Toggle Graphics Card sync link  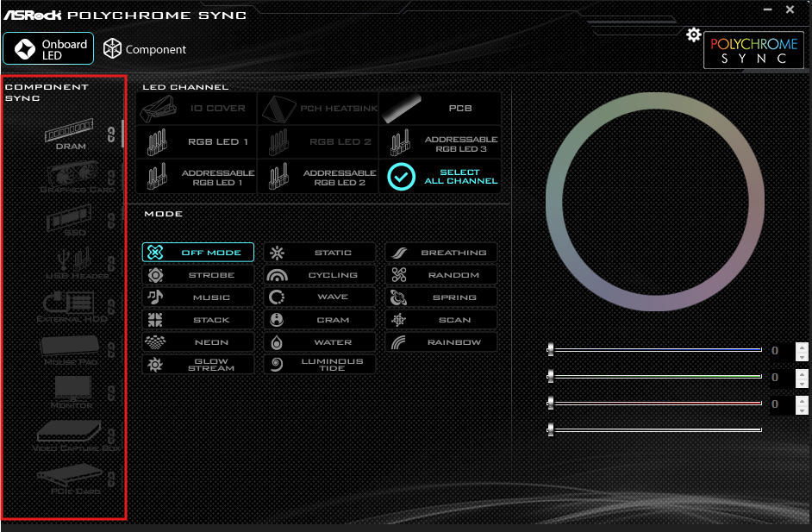[x=111, y=177]
